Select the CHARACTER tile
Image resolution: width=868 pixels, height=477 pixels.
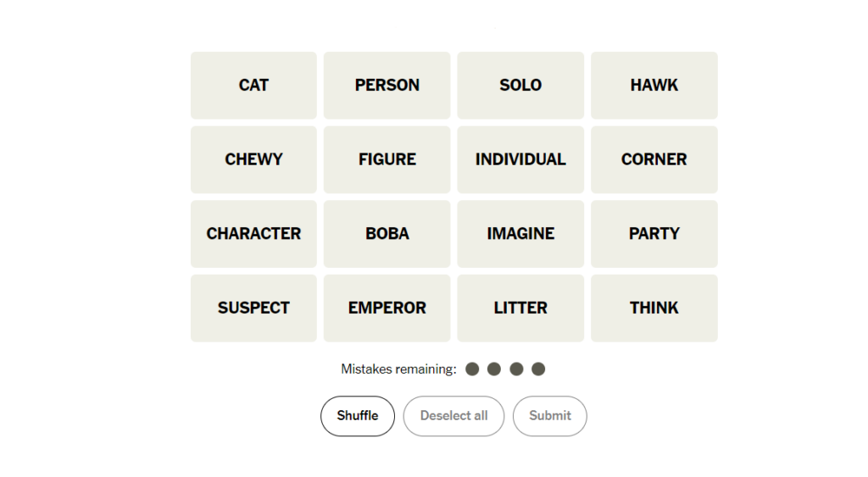(x=253, y=233)
